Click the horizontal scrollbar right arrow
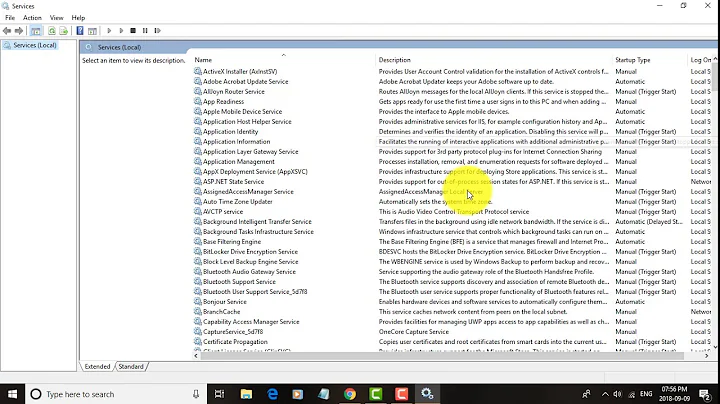This screenshot has height=404, width=720. click(707, 356)
